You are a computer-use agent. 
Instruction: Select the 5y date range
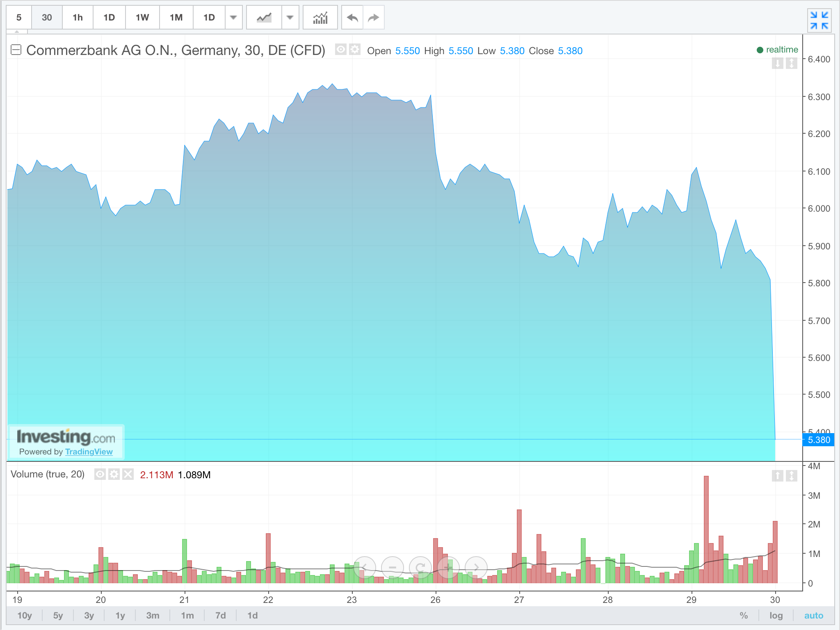pos(58,615)
